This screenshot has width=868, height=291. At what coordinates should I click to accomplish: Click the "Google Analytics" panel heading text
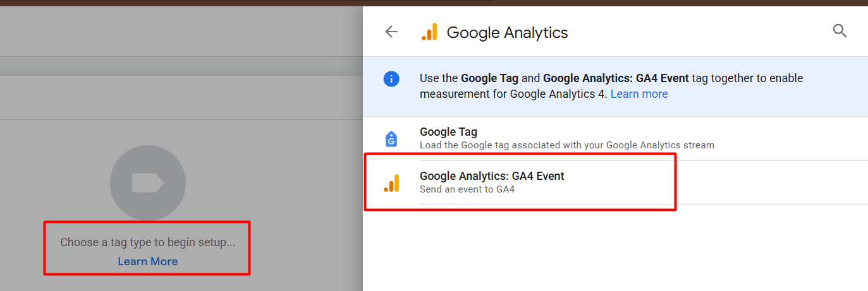[507, 32]
